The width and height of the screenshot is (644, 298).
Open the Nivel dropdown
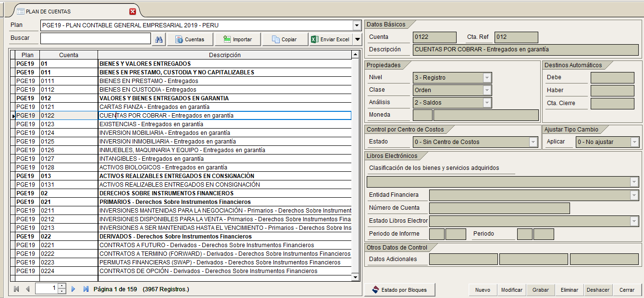pos(487,77)
